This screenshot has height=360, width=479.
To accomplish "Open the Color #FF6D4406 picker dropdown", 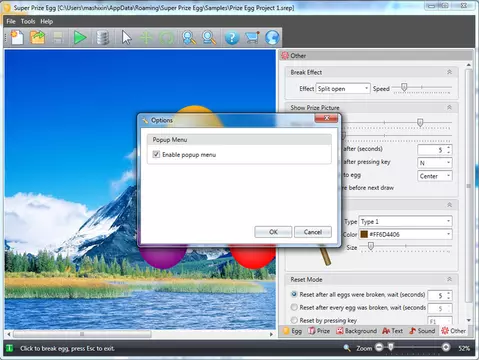I will (x=405, y=234).
